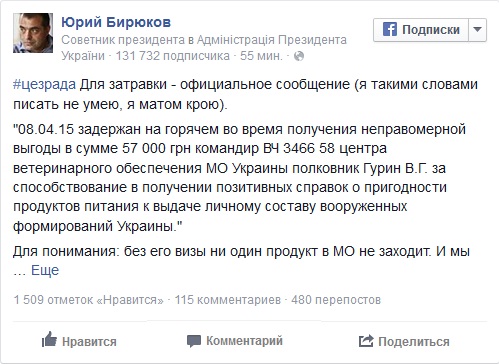Click the thumbs-up Like icon
The width and height of the screenshot is (499, 364).
click(x=49, y=340)
